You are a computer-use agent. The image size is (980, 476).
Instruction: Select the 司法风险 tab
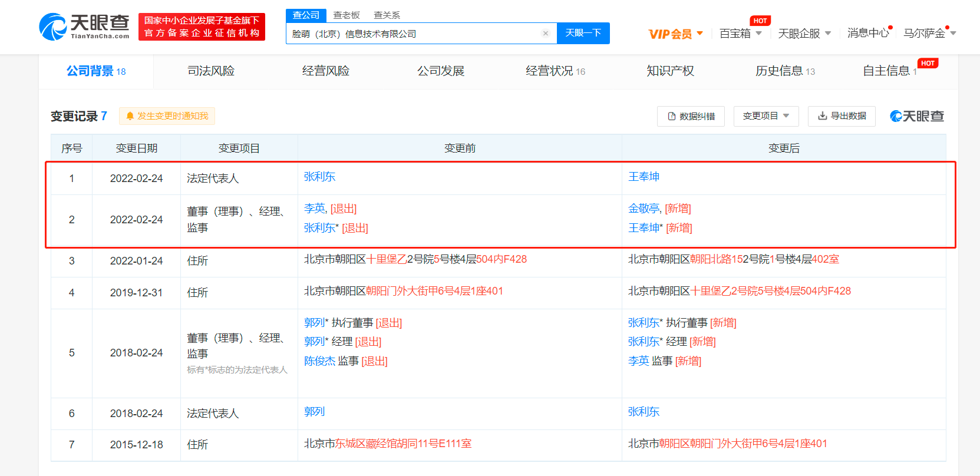pyautogui.click(x=211, y=71)
